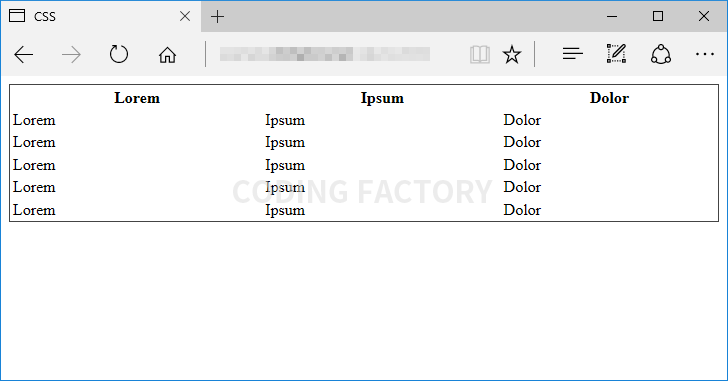Click the bold Ipsum column header

tap(382, 98)
